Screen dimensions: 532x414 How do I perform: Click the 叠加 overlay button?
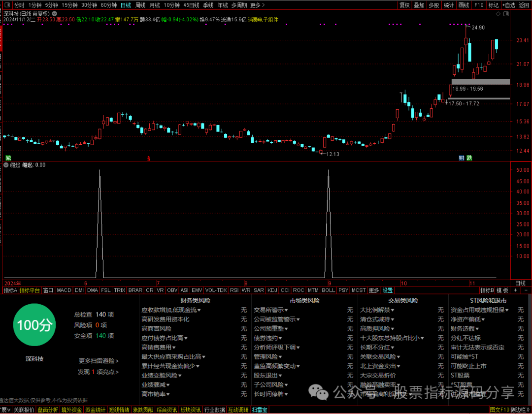pyautogui.click(x=419, y=5)
